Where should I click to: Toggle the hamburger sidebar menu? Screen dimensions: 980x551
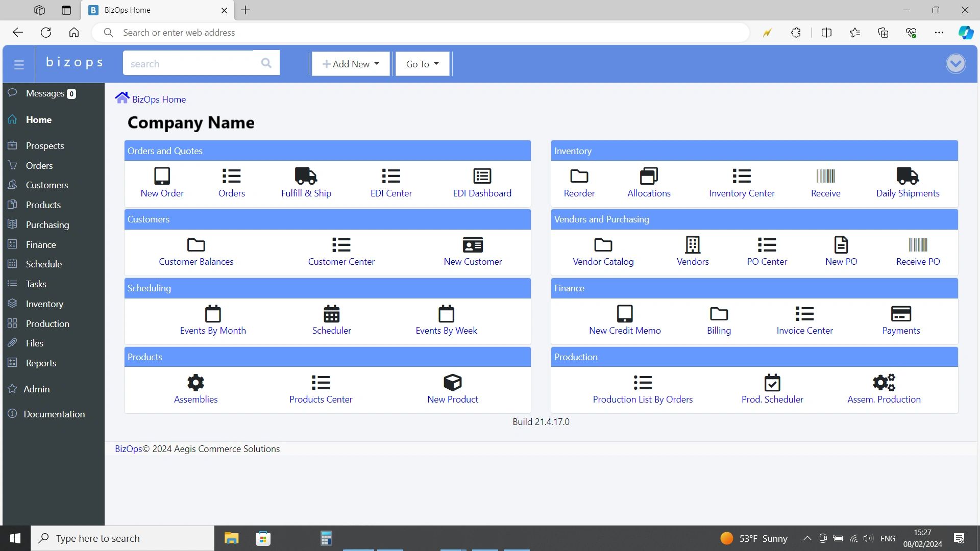coord(19,64)
